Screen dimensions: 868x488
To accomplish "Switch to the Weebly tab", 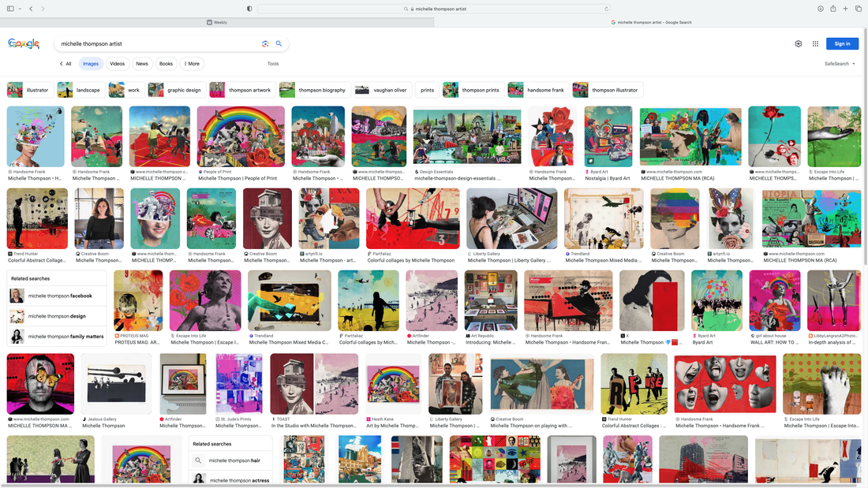I will 217,22.
